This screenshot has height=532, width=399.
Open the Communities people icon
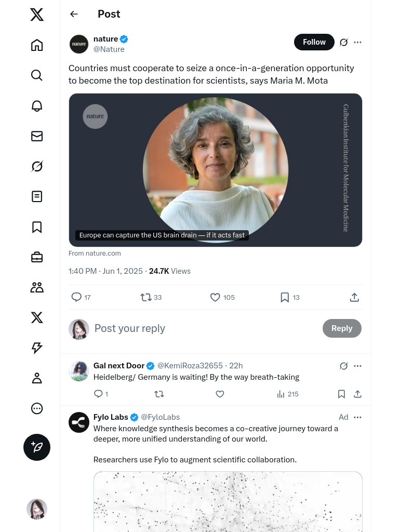(x=37, y=287)
